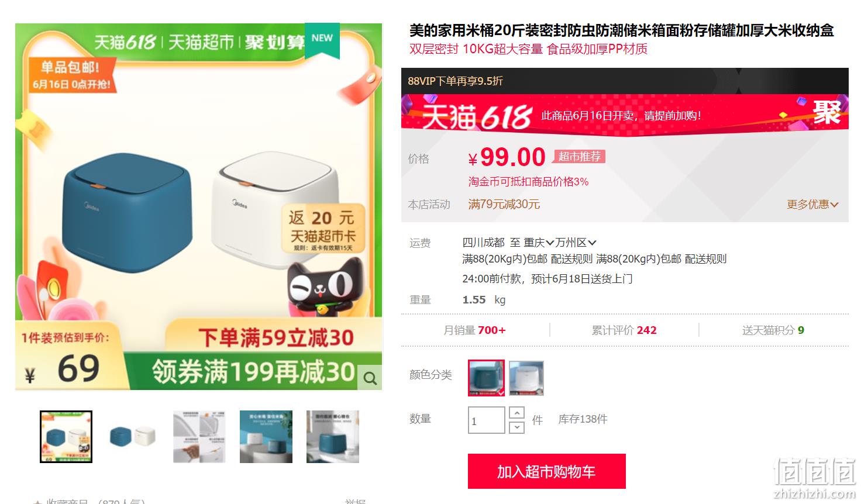Decrease quantity with the down arrow
The image size is (861, 504).
(516, 427)
